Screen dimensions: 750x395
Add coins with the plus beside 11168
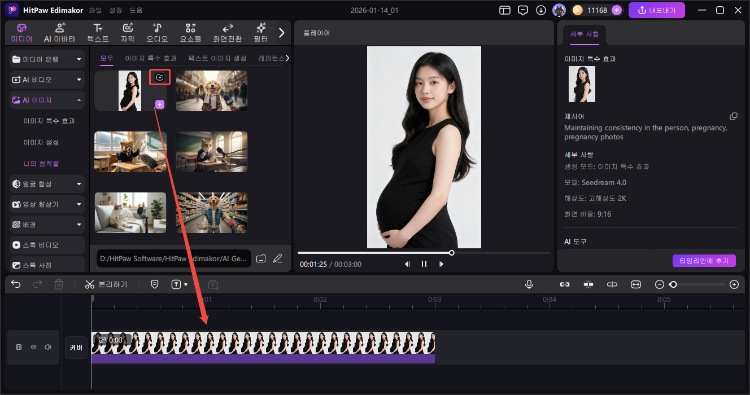click(617, 10)
